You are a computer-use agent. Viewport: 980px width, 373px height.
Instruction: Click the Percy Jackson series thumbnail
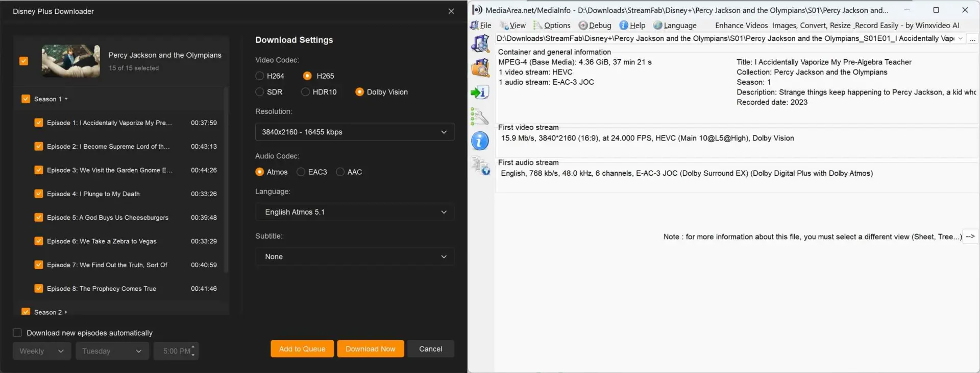pyautogui.click(x=71, y=61)
